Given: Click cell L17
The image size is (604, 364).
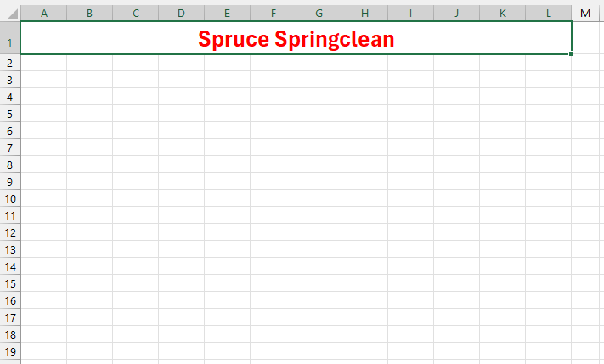Looking at the screenshot, I should tap(548, 317).
